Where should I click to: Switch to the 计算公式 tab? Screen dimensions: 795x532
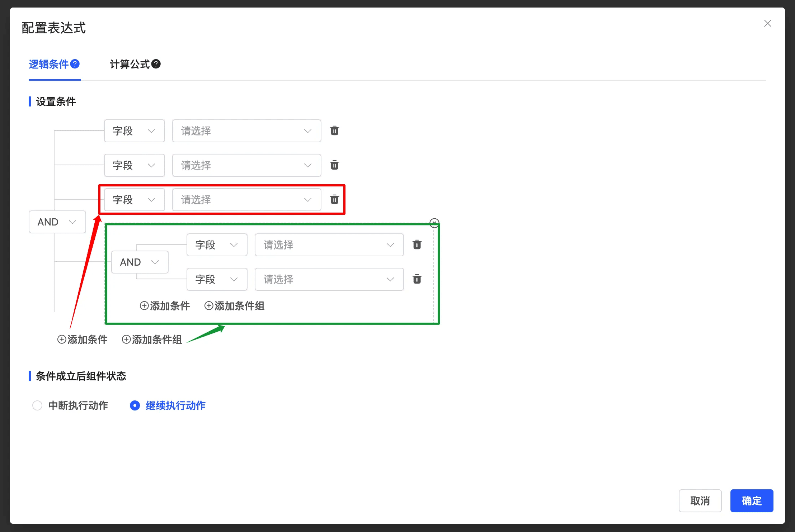(x=130, y=64)
